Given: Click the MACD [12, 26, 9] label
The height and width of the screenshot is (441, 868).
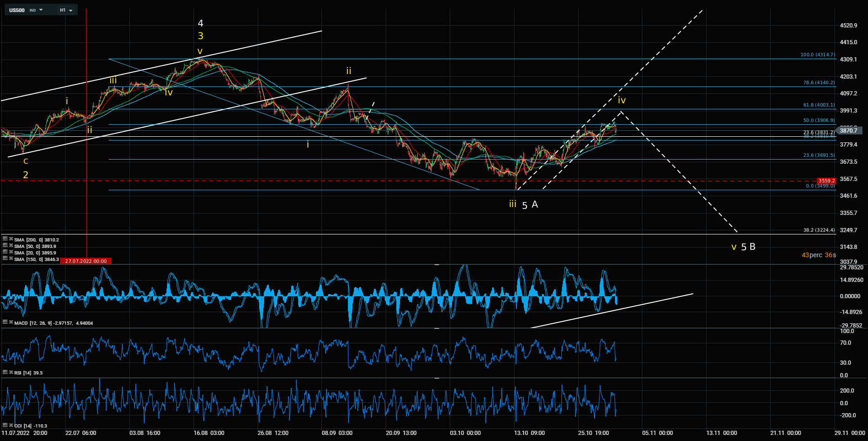Looking at the screenshot, I should 53,323.
